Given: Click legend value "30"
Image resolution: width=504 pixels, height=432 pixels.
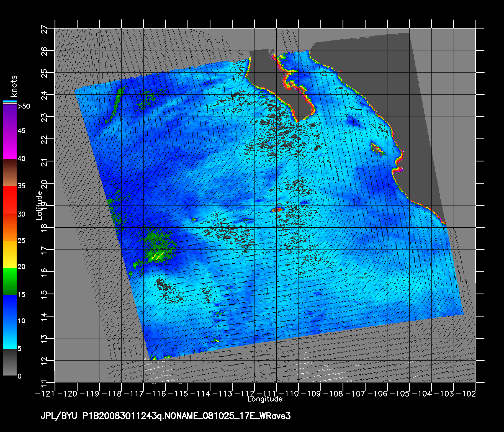Looking at the screenshot, I should point(22,214).
